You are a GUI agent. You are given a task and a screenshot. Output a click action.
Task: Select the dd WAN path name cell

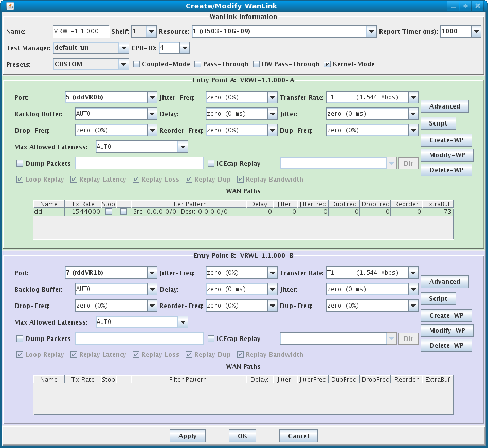(49, 212)
